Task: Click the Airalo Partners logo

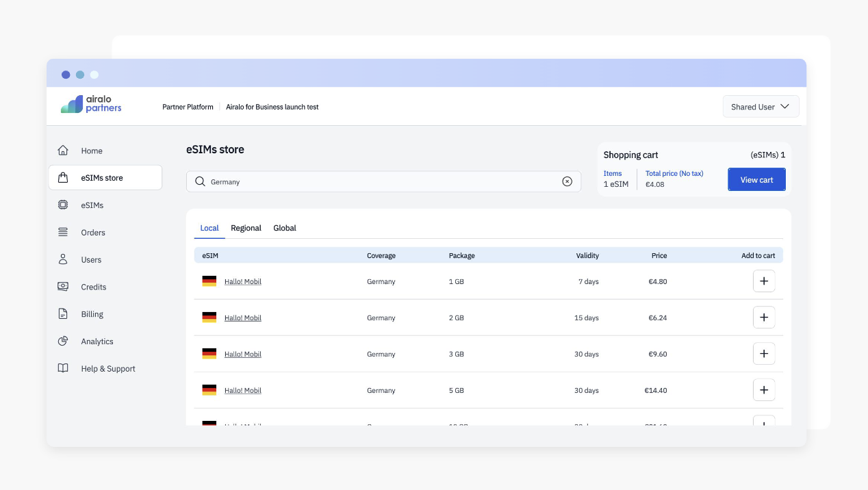Action: point(91,104)
